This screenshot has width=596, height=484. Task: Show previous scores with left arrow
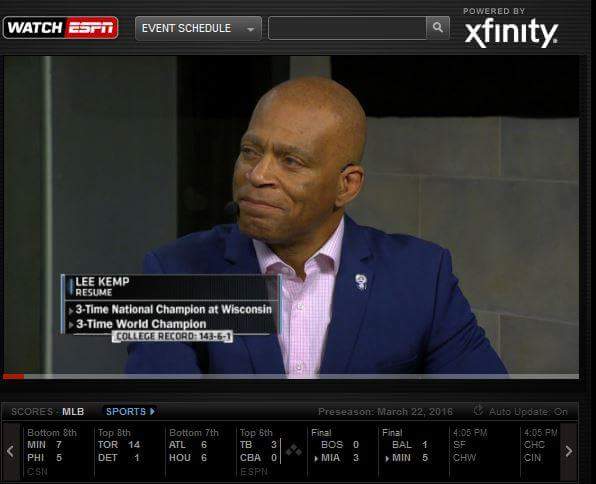[11, 451]
